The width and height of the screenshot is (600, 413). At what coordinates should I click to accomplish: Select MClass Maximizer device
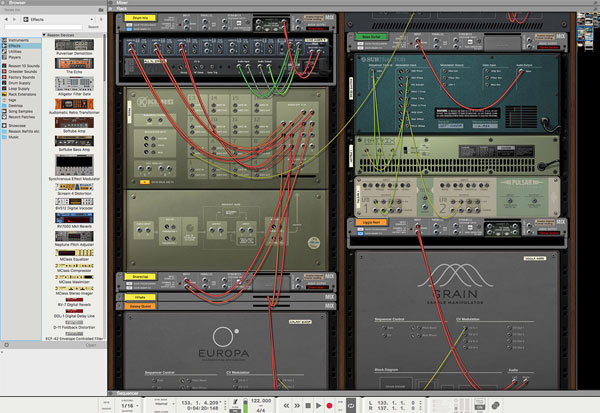coord(74,279)
